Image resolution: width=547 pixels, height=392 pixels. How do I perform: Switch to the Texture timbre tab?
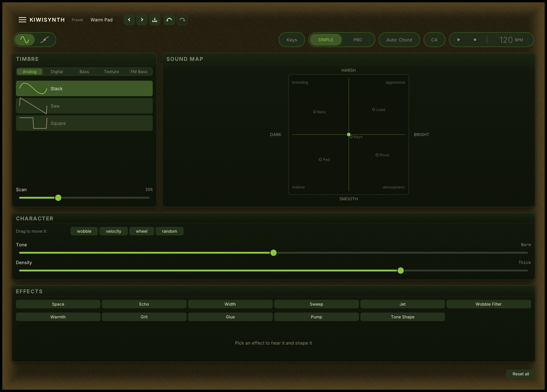click(111, 72)
